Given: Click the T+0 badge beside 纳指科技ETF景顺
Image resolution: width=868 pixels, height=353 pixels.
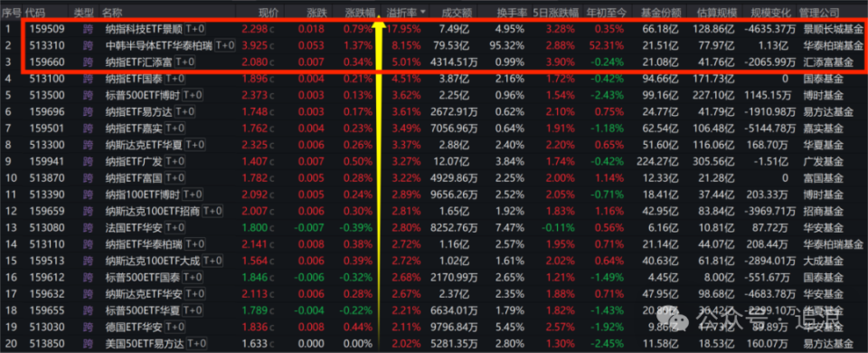Looking at the screenshot, I should tap(194, 29).
